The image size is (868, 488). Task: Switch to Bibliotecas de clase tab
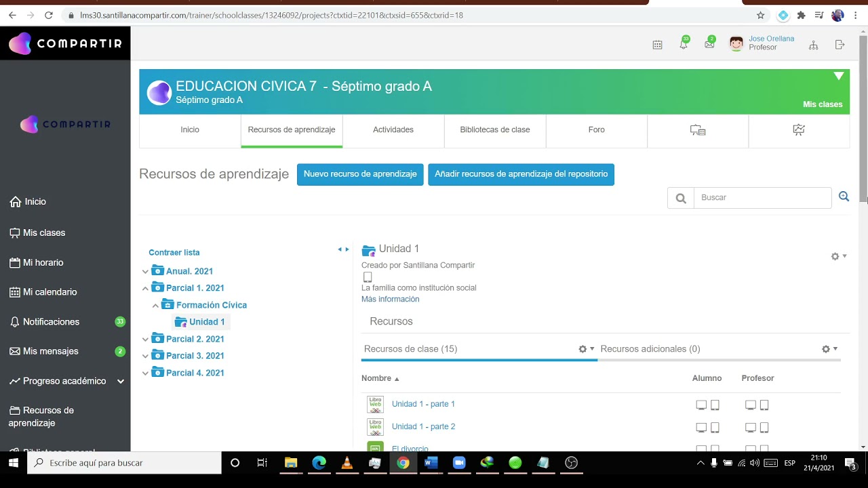[x=495, y=130]
